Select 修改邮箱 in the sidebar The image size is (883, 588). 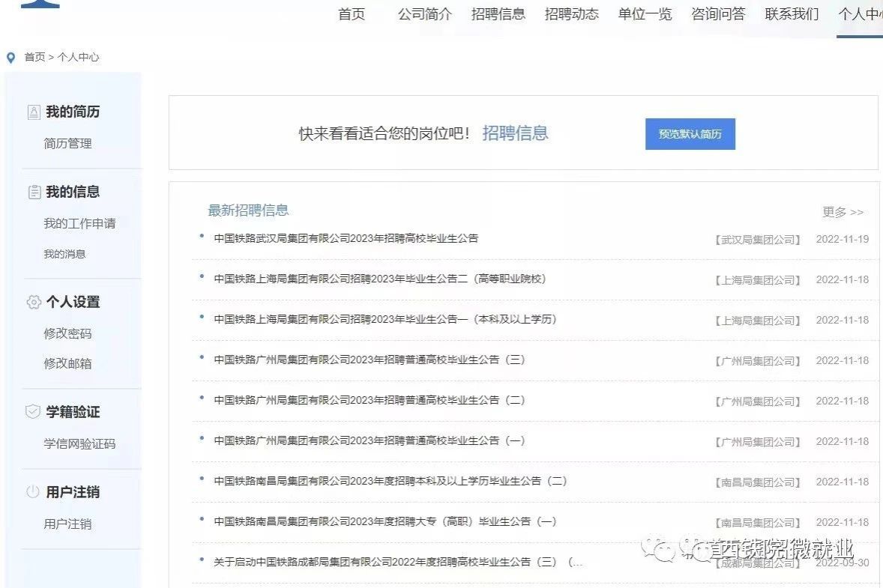click(67, 363)
